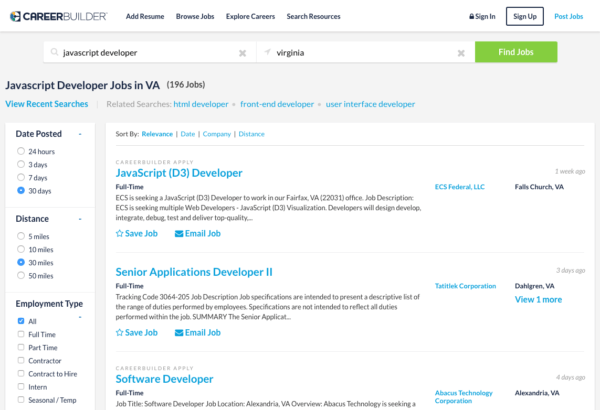
Task: Open the View Recent Searches link
Action: click(x=46, y=104)
